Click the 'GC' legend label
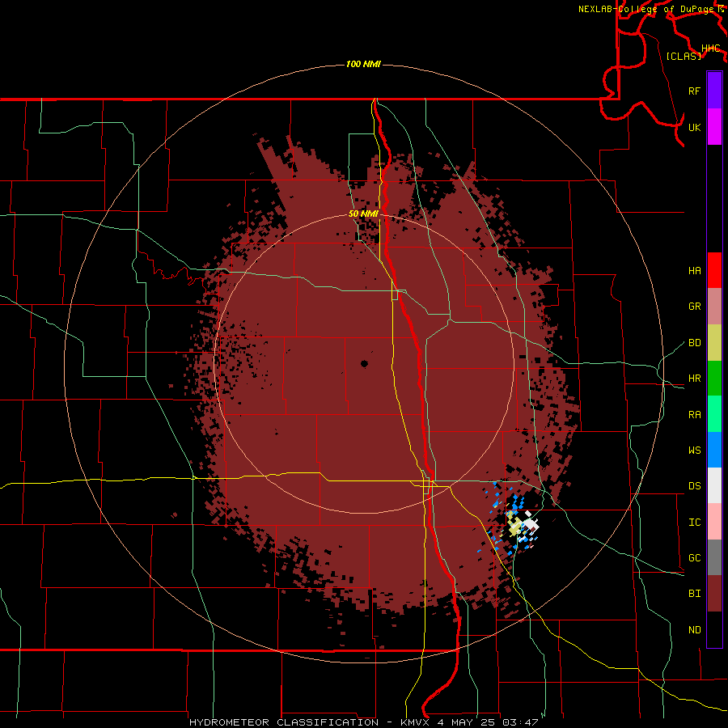This screenshot has width=728, height=728. (x=694, y=558)
